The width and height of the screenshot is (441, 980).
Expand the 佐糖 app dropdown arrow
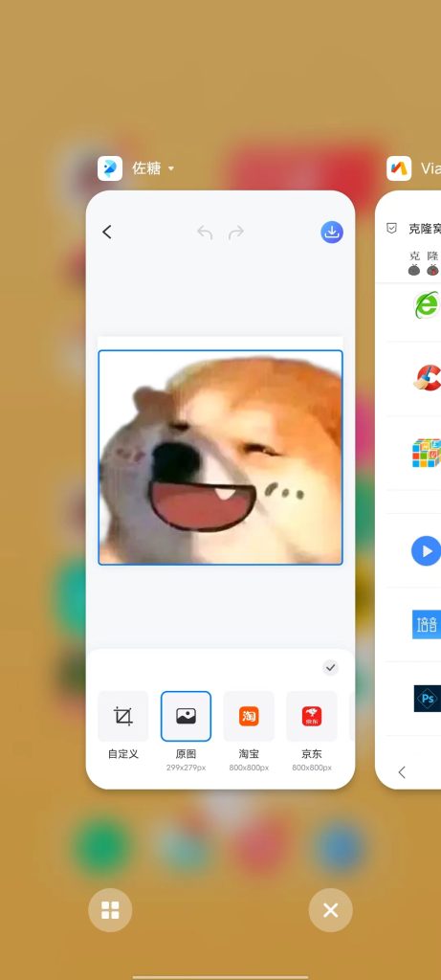click(171, 168)
